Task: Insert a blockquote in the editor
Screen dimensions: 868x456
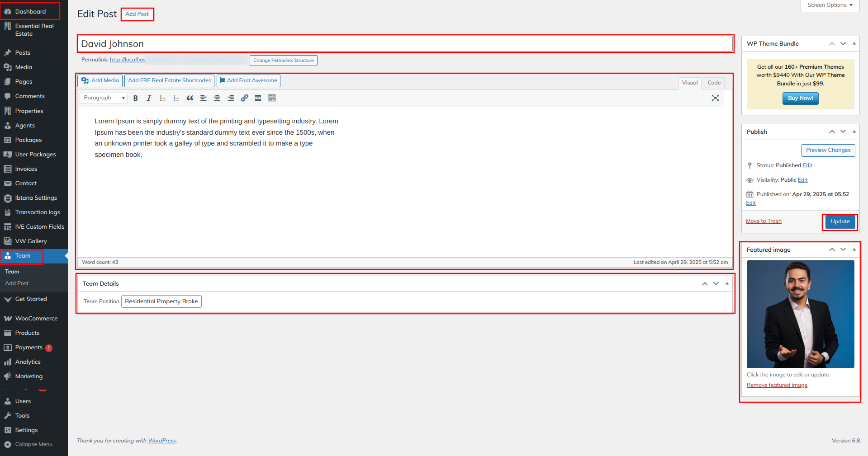Action: (x=190, y=98)
